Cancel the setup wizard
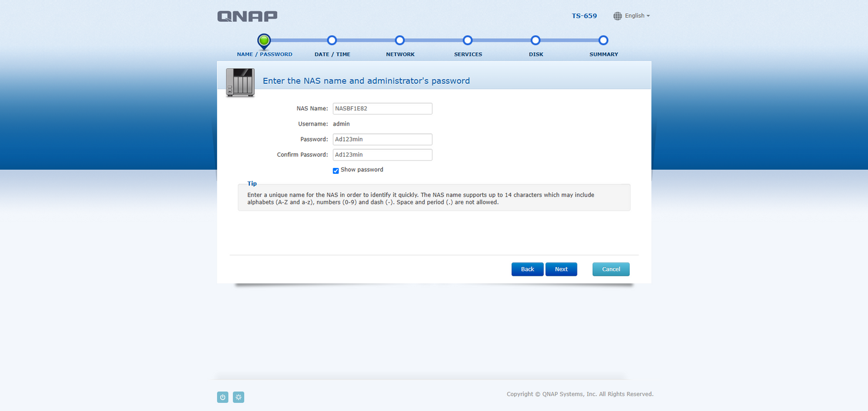The width and height of the screenshot is (868, 411). [x=611, y=269]
